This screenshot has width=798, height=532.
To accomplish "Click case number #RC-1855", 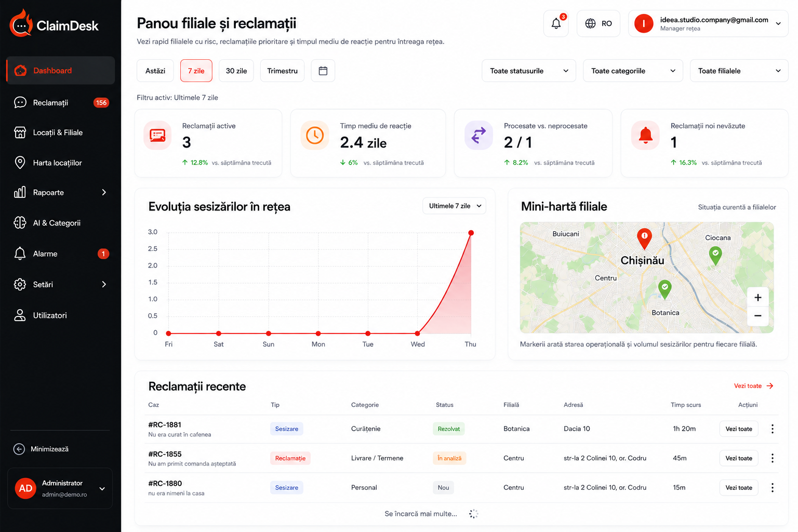I will click(165, 454).
